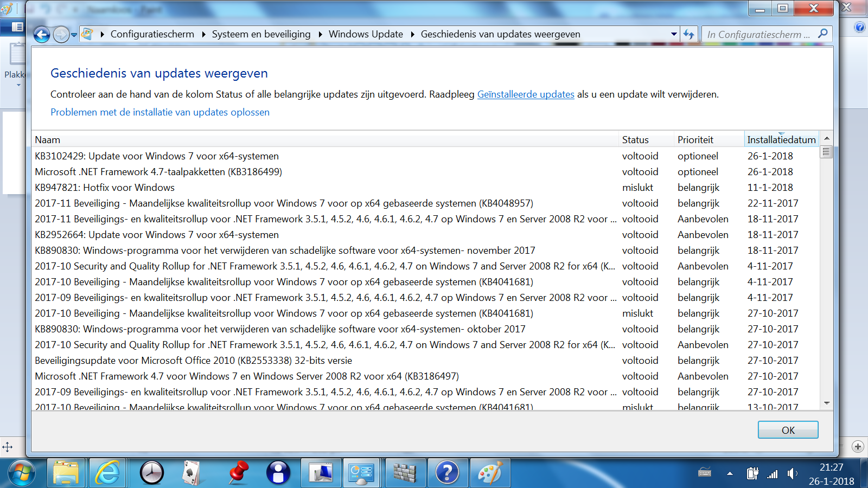
Task: Open Windows Firewall brick wall taskbar icon
Action: 405,473
